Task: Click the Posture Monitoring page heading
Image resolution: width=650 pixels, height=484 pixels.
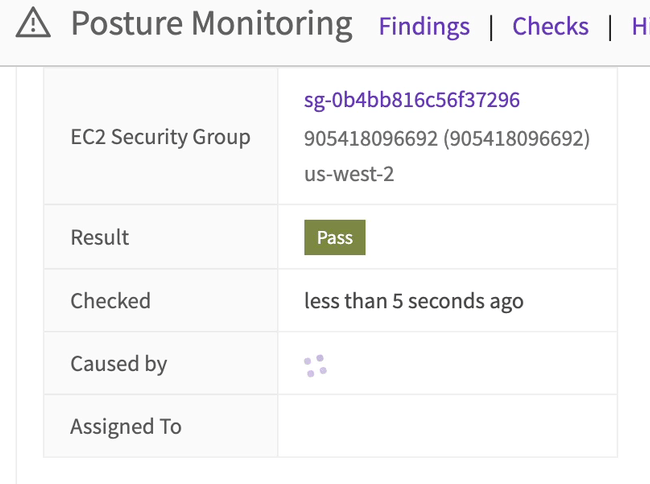Action: pos(211,24)
